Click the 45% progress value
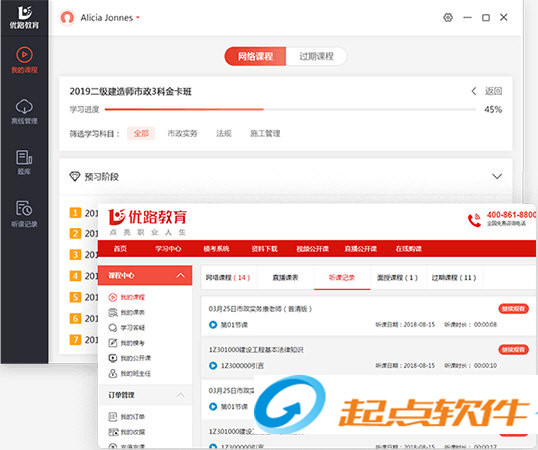 (493, 109)
